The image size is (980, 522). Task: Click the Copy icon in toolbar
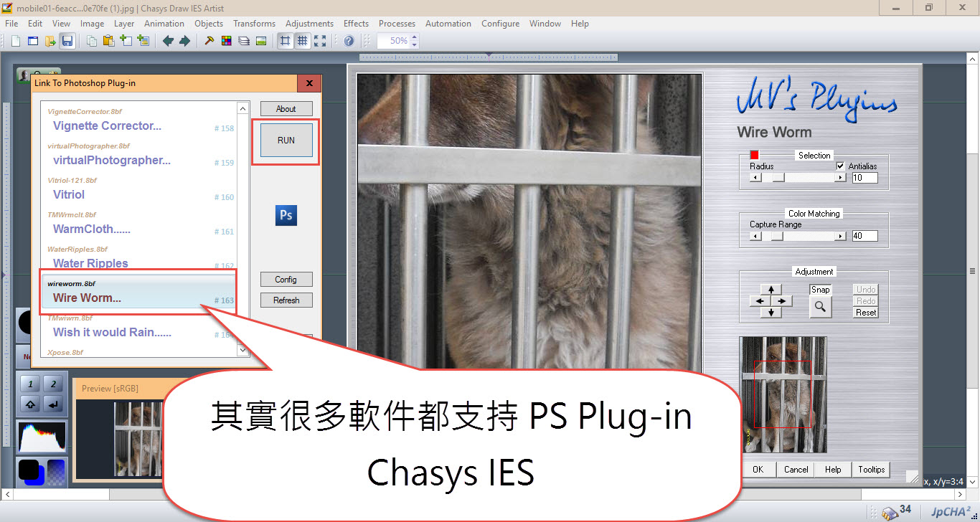[92, 41]
